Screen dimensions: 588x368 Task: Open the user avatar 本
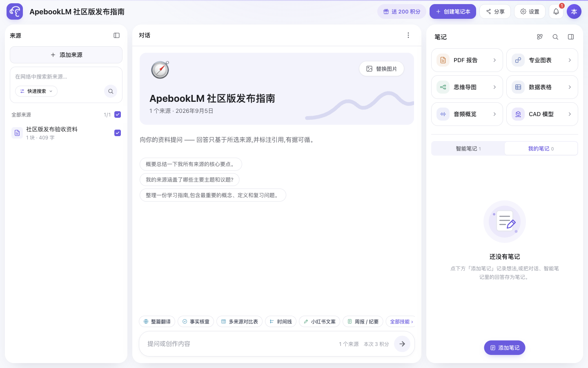(x=574, y=11)
